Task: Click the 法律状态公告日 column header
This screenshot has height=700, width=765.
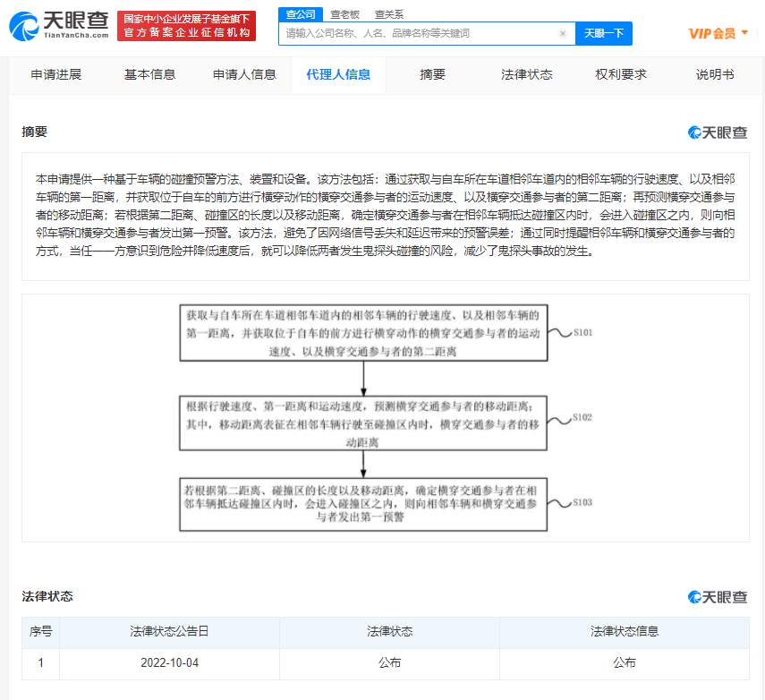Action: (x=169, y=632)
